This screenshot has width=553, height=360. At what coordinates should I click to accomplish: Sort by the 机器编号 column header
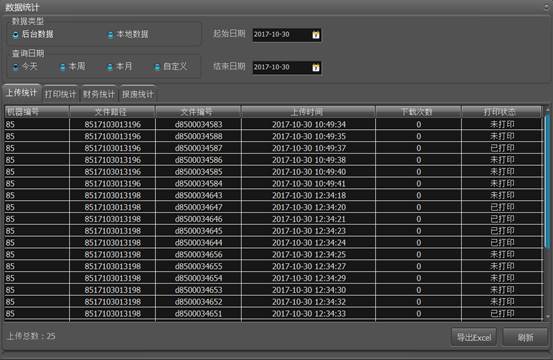(x=37, y=112)
